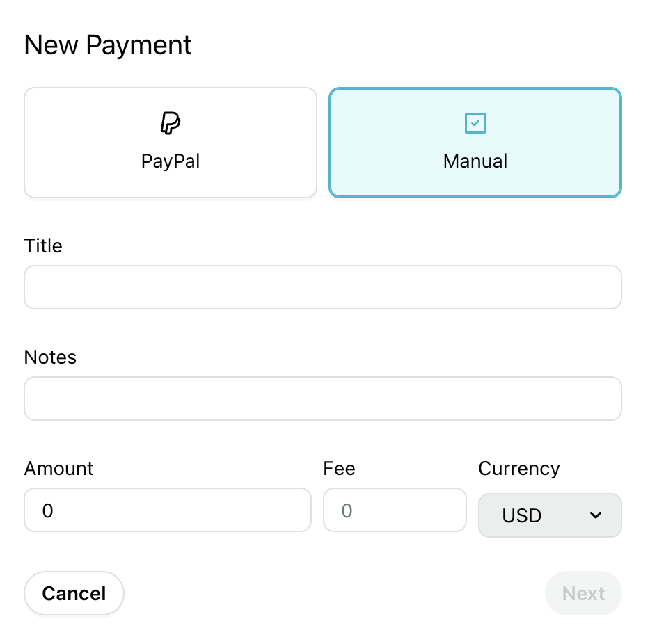The width and height of the screenshot is (650, 644).
Task: Click the Manual checkmark square icon
Action: tap(475, 123)
